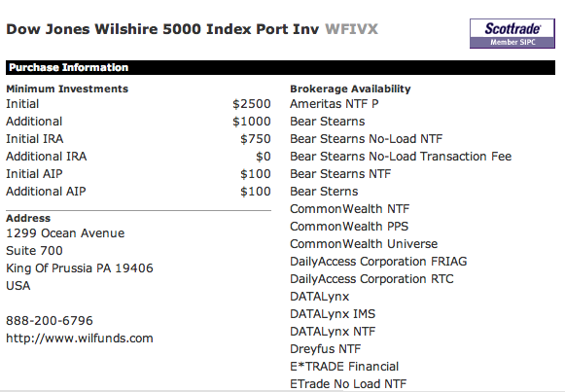This screenshot has width=565, height=392.
Task: Click the Dreyfus NTF entry
Action: coord(326,349)
